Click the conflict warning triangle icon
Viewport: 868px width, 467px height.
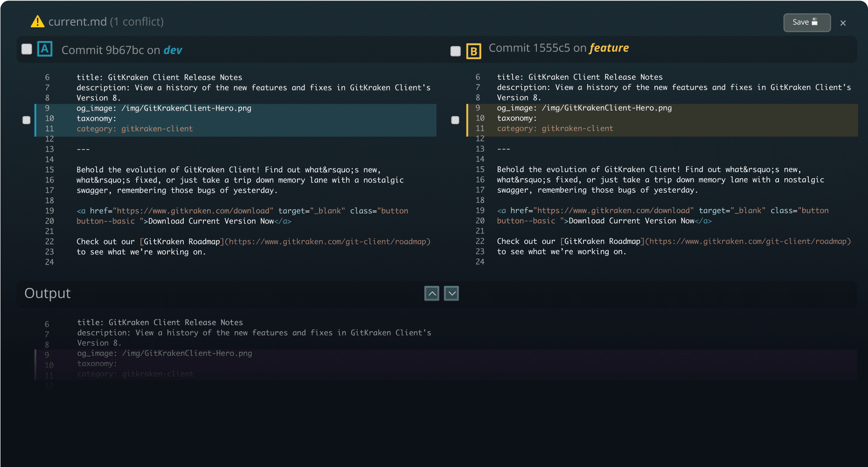click(x=37, y=21)
